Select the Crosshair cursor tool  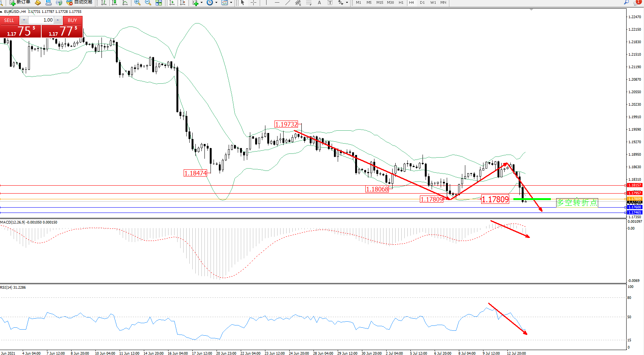coord(253,3)
